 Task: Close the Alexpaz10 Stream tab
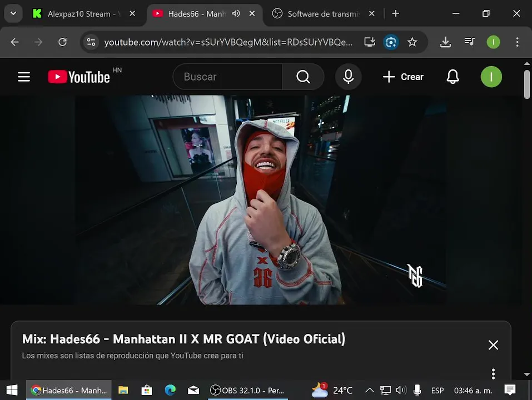pyautogui.click(x=132, y=13)
